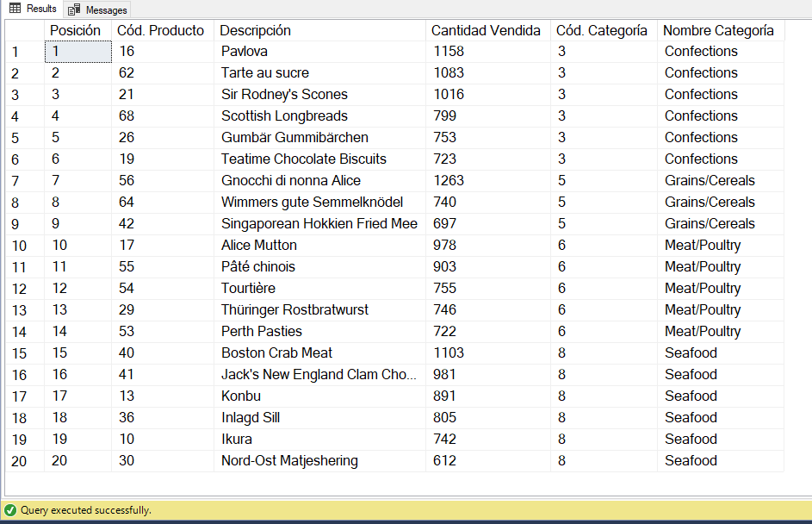Click the Alice Mutton cell
The width and height of the screenshot is (812, 524).
click(x=319, y=245)
